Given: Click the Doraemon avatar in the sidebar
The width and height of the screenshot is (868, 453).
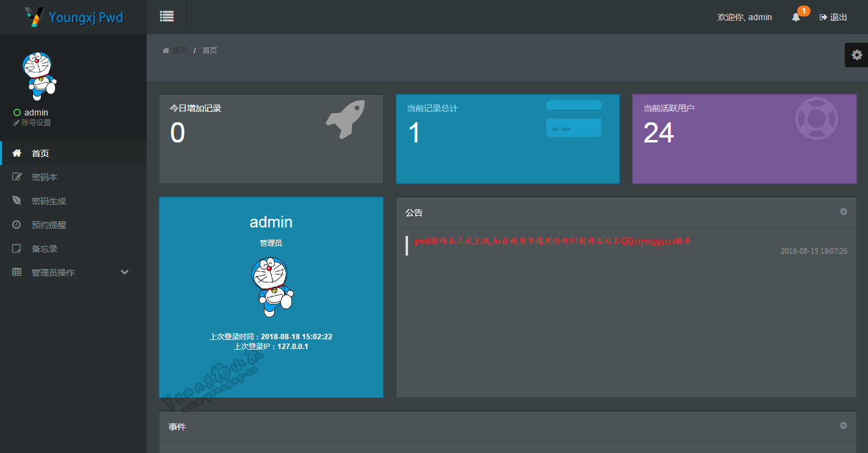Looking at the screenshot, I should point(38,75).
